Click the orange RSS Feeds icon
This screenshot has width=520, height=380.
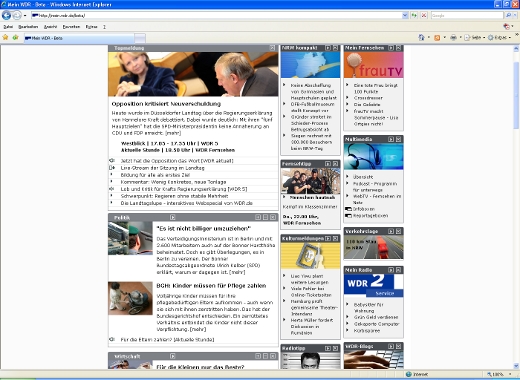point(437,38)
